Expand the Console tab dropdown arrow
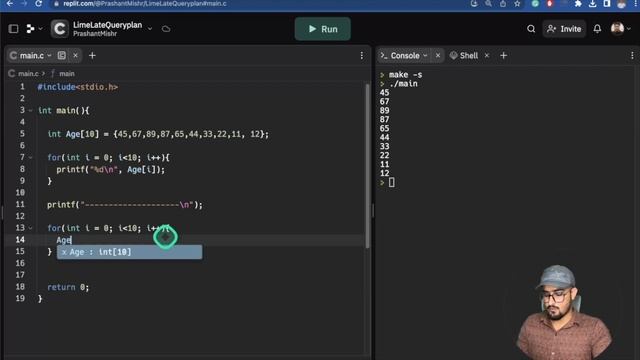 [x=425, y=56]
